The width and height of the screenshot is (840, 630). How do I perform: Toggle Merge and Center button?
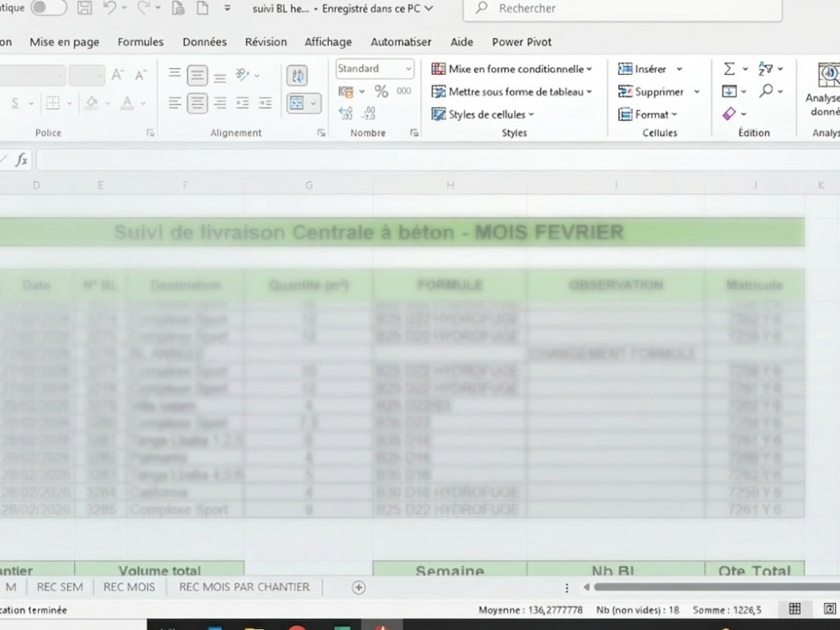[297, 102]
